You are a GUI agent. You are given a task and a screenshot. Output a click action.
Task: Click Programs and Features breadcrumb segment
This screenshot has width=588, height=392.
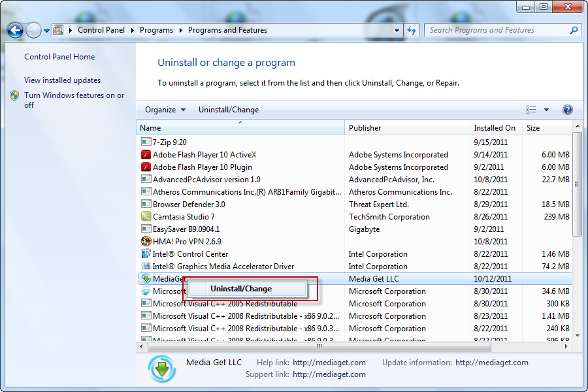click(227, 30)
